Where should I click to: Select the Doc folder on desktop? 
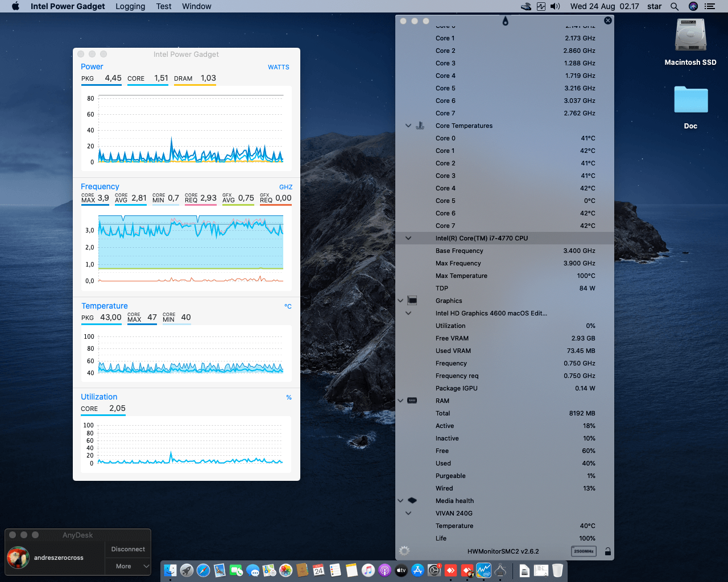click(690, 101)
